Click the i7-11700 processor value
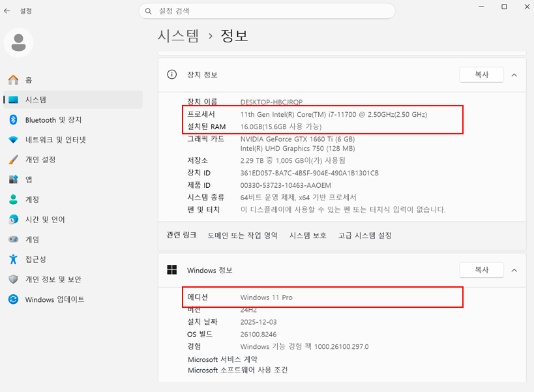 (x=333, y=114)
